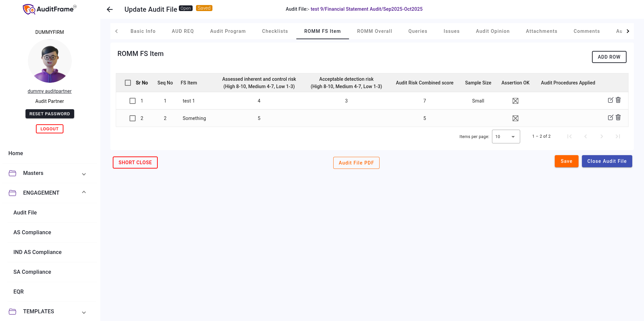Open the Checklists tab
The image size is (644, 321).
click(x=275, y=31)
